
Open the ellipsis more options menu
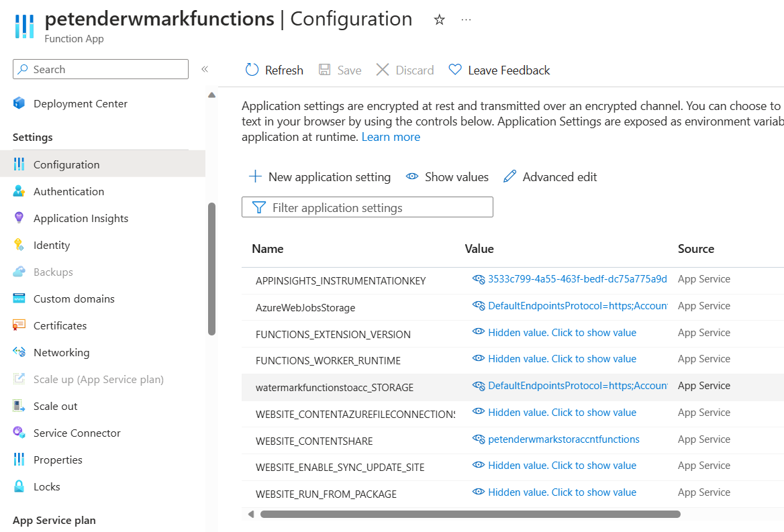coord(467,20)
